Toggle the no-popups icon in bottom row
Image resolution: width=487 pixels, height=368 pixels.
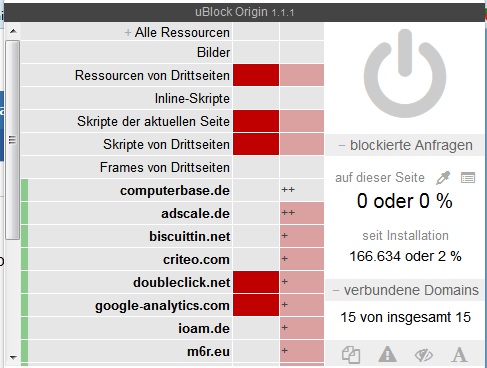(x=351, y=354)
